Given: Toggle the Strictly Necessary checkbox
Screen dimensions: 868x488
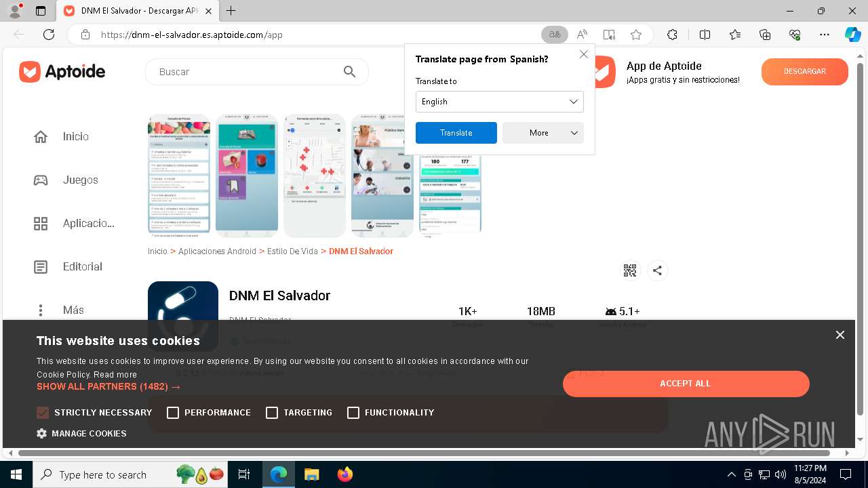Looking at the screenshot, I should coord(43,413).
